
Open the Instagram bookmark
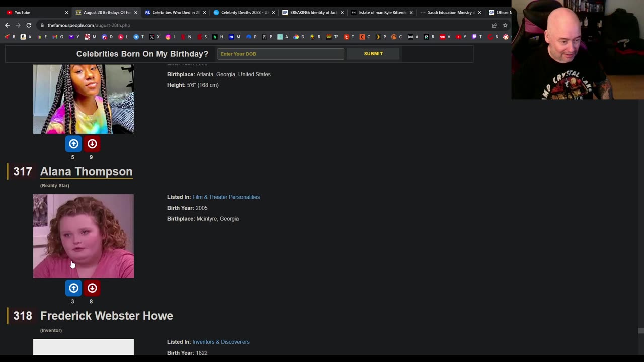[x=171, y=37]
